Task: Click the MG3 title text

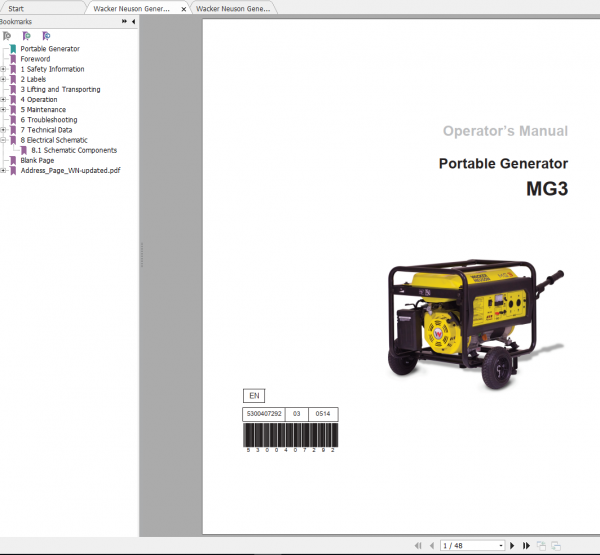Action: (547, 189)
